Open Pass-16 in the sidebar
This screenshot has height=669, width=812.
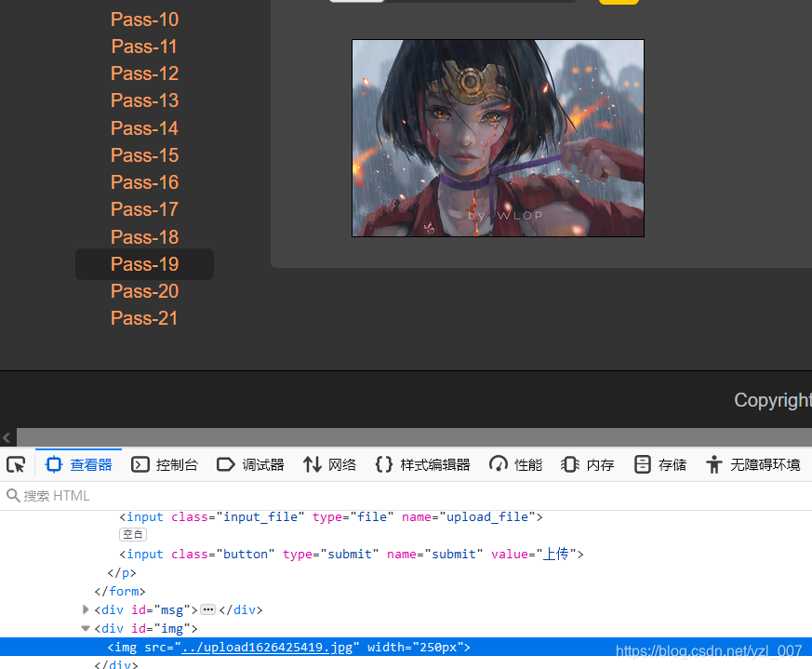(x=144, y=181)
